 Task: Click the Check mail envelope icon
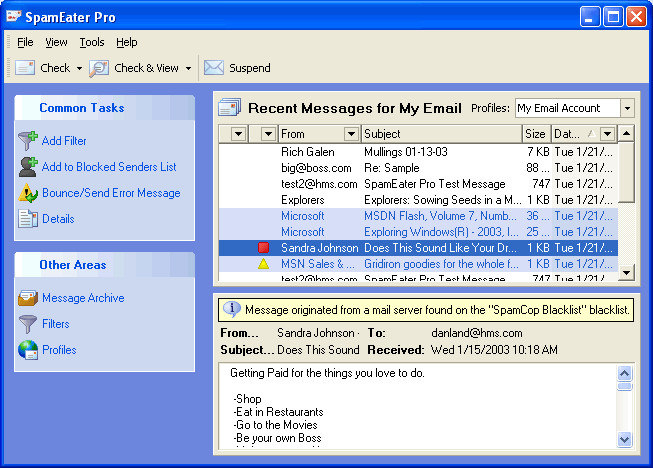25,67
